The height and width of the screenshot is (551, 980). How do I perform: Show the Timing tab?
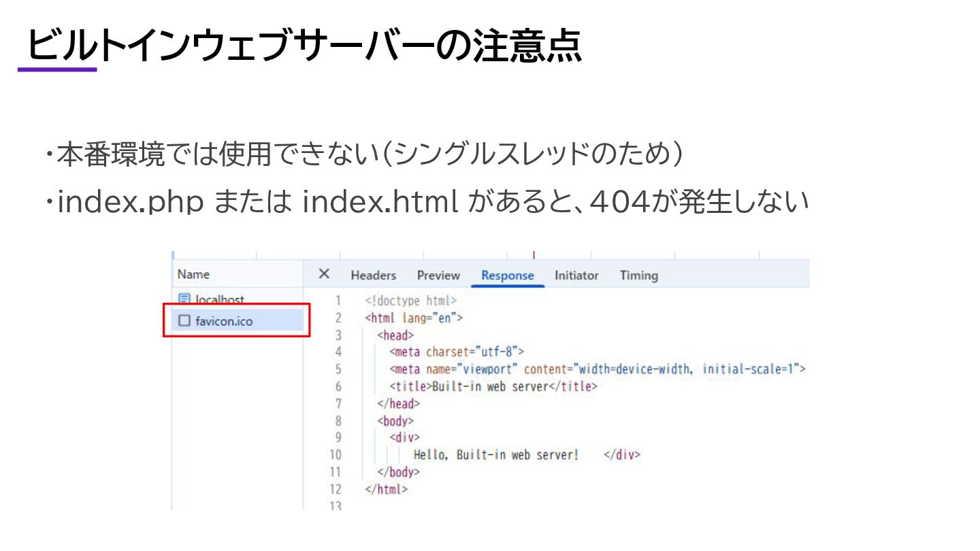(638, 275)
